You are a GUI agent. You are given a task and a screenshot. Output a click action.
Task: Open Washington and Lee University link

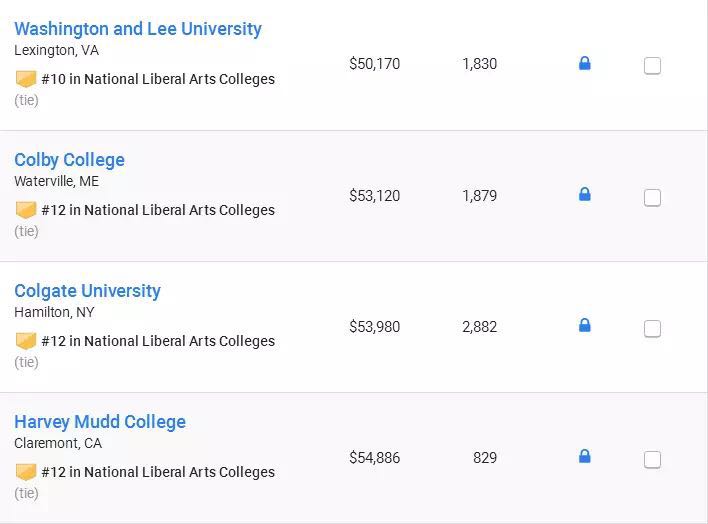point(138,29)
